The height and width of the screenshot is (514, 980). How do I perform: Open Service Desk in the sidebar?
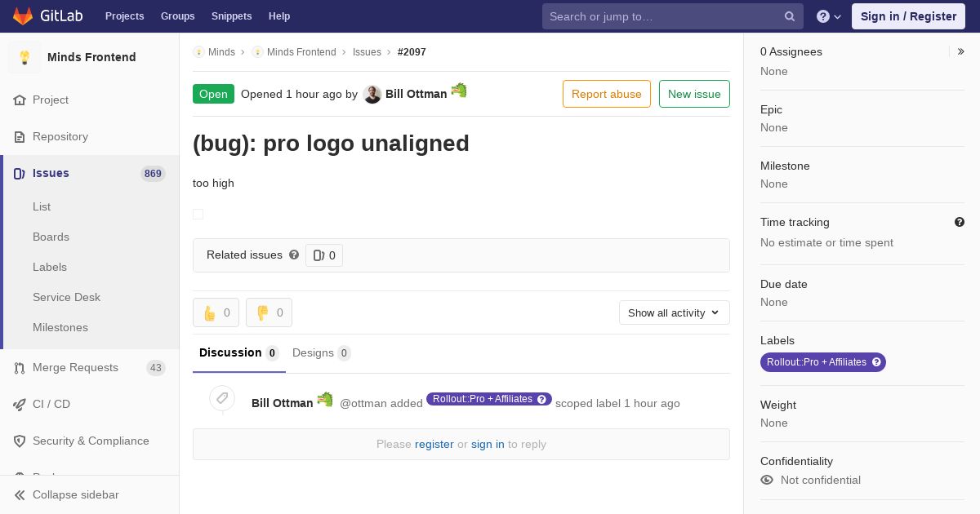66,297
